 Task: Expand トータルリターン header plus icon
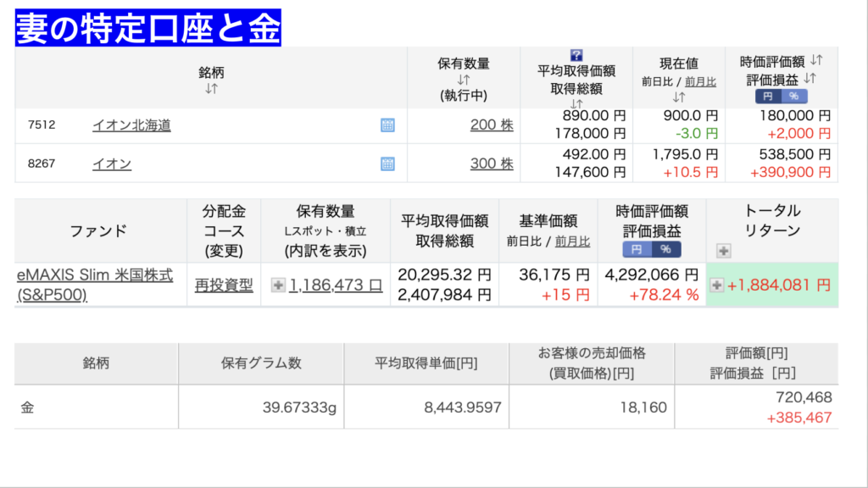tap(723, 250)
